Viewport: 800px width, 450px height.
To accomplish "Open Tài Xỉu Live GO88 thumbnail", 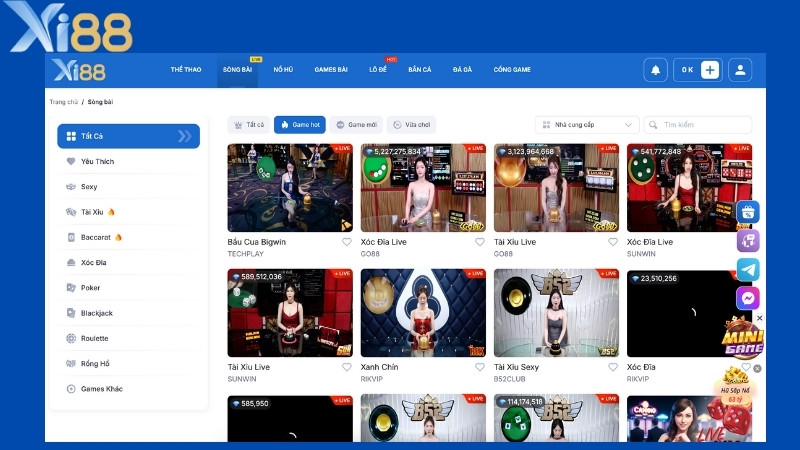I will (x=556, y=188).
